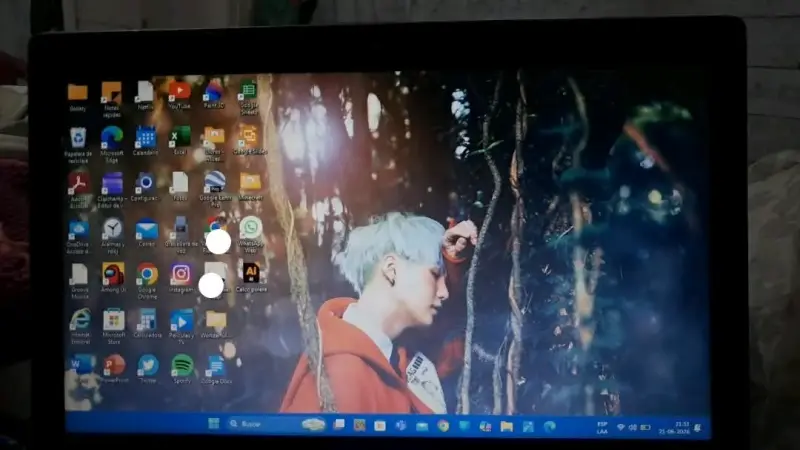
Task: Open the Internet Explorer shortcut
Action: (x=80, y=326)
